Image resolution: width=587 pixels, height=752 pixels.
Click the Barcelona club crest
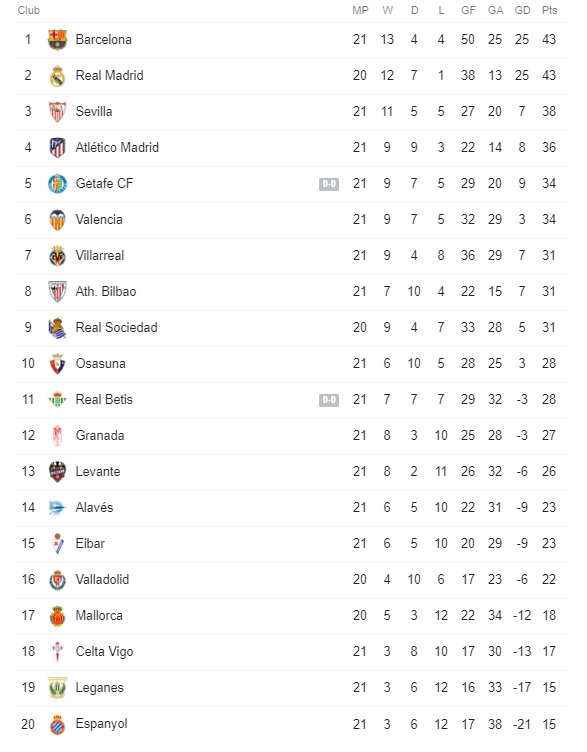(x=57, y=39)
